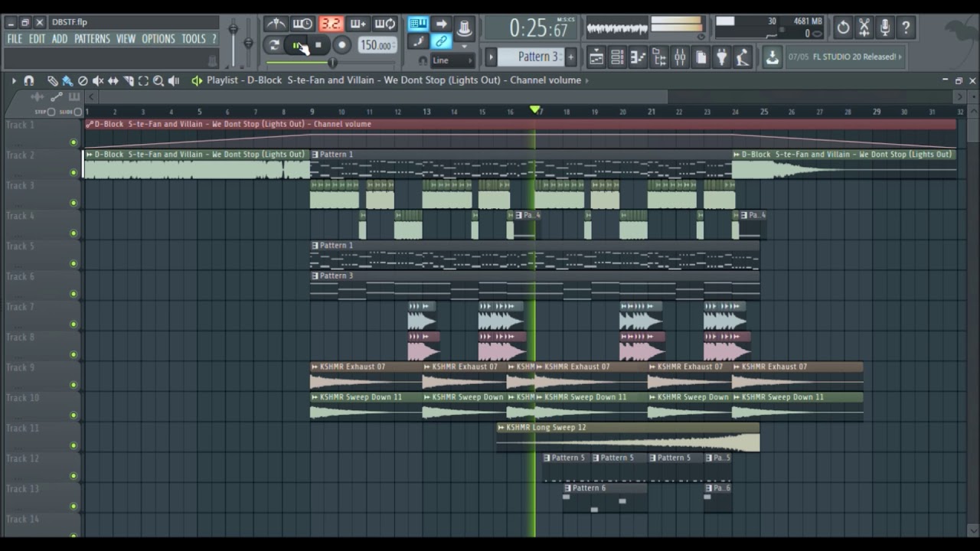Add a new pattern with plus button
980x551 pixels.
coord(570,57)
